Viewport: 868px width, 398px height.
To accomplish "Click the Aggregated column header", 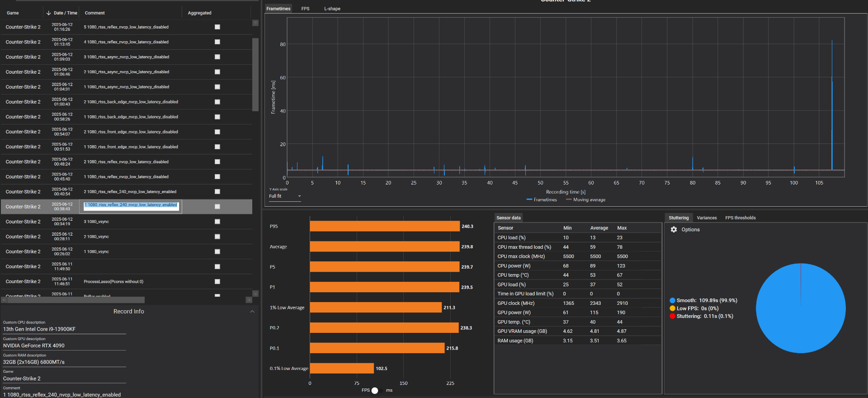I will click(x=199, y=13).
